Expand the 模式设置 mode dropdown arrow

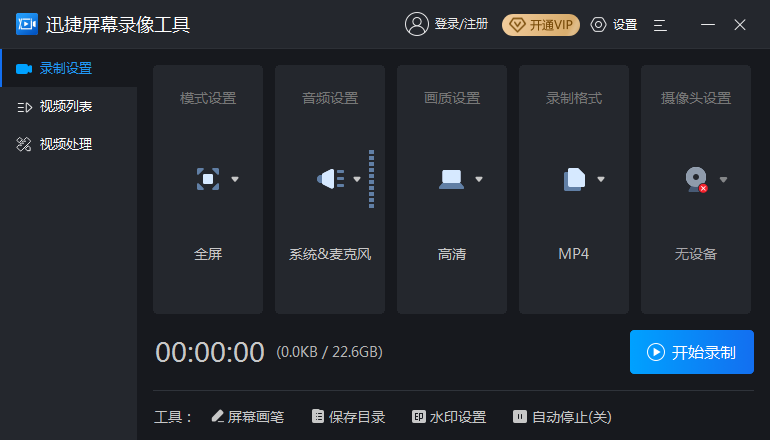pos(235,180)
